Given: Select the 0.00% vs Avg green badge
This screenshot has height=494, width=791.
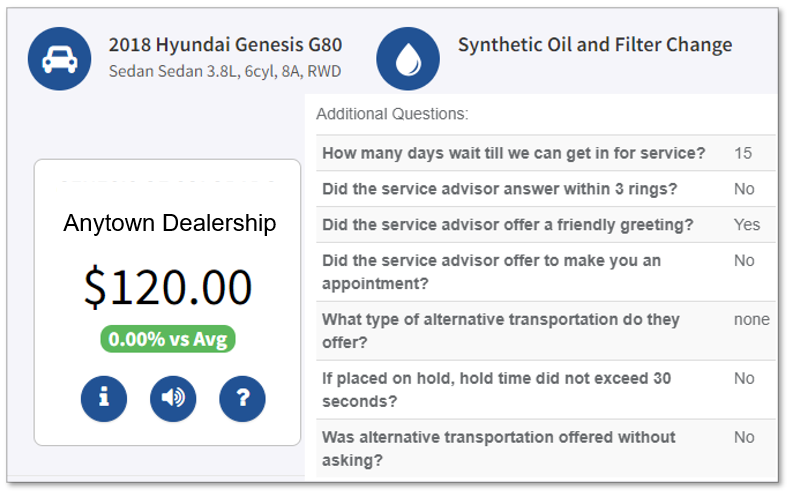Looking at the screenshot, I should point(167,339).
